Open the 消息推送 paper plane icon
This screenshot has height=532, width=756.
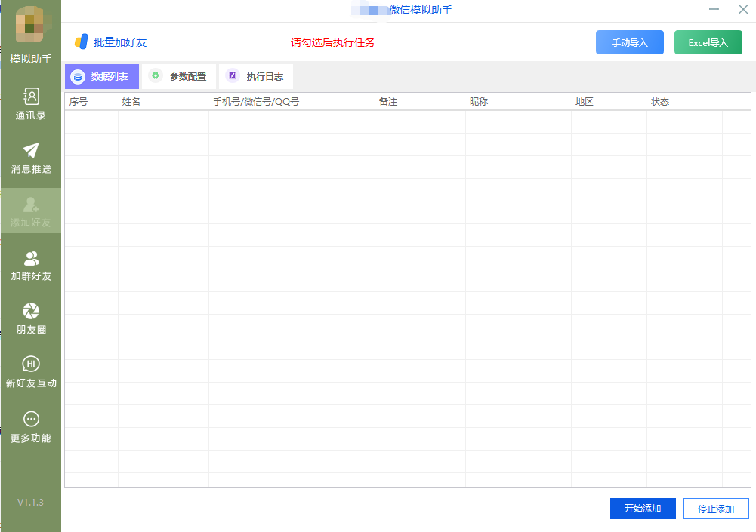point(31,150)
